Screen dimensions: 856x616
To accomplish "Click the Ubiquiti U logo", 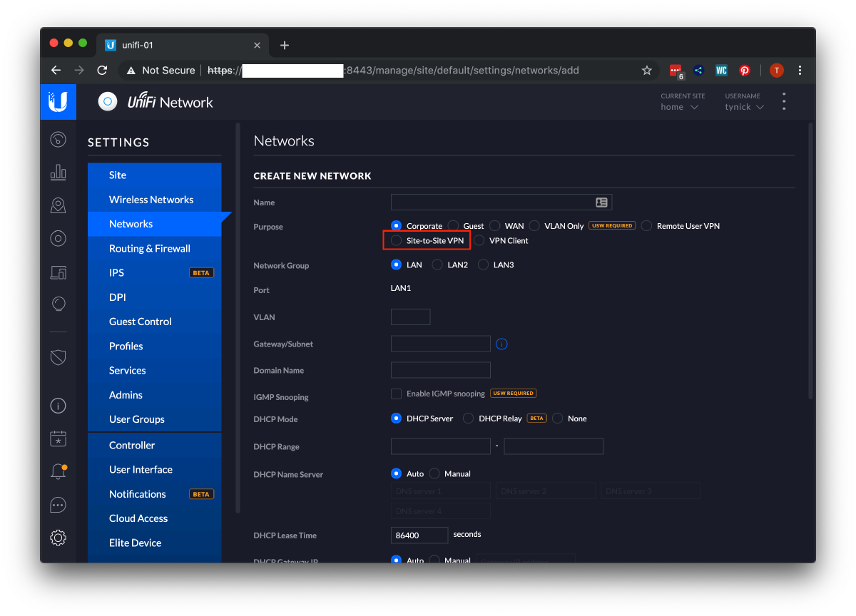I will pos(58,102).
